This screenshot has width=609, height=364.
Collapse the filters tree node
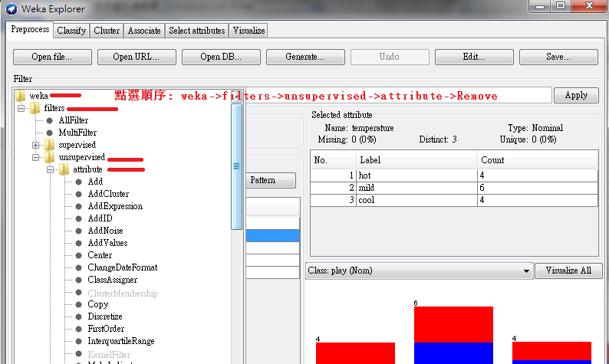point(21,108)
